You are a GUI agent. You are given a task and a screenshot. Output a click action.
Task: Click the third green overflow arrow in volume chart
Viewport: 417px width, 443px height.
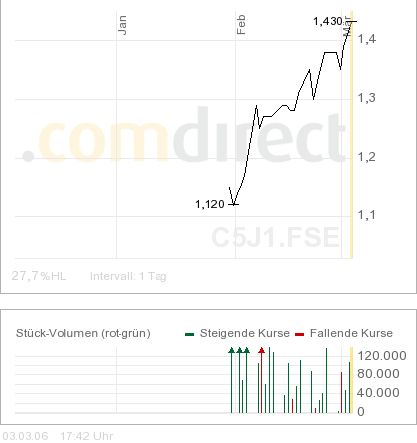[x=247, y=350]
